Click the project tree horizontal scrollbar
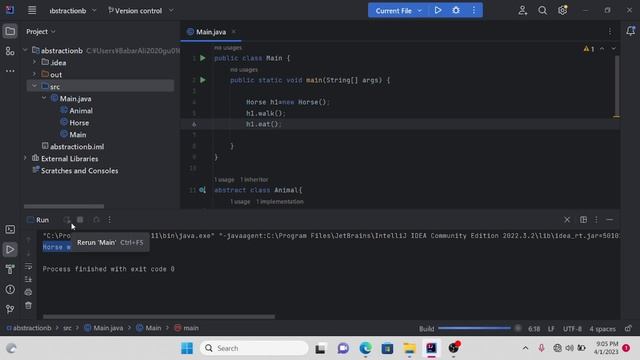The width and height of the screenshot is (640, 360). (x=64, y=206)
